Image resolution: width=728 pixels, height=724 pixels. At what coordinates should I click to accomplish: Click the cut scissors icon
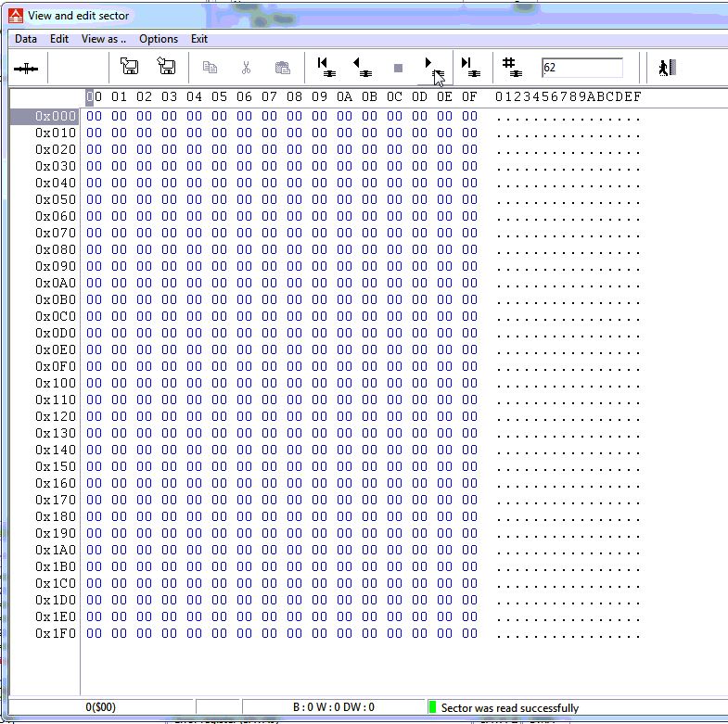point(246,68)
